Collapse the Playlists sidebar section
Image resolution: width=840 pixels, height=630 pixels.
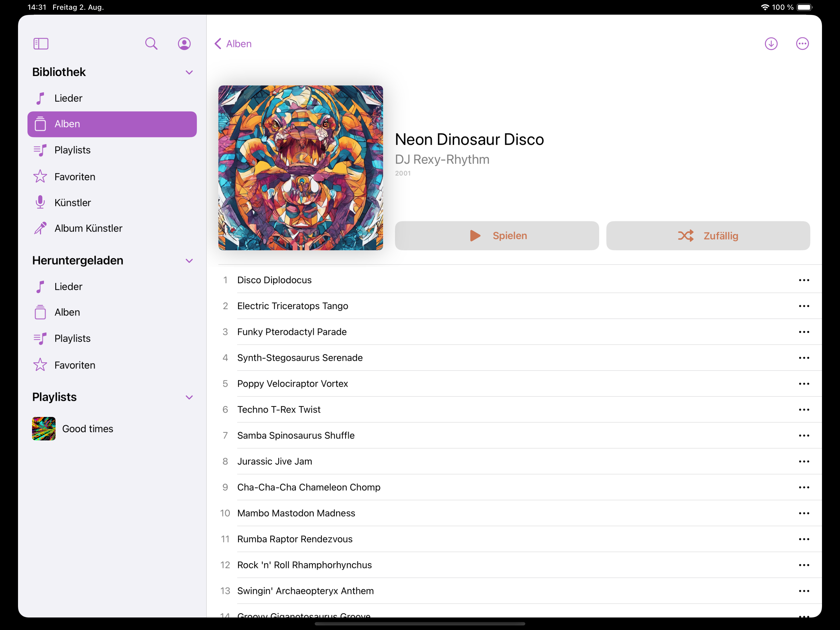[189, 397]
